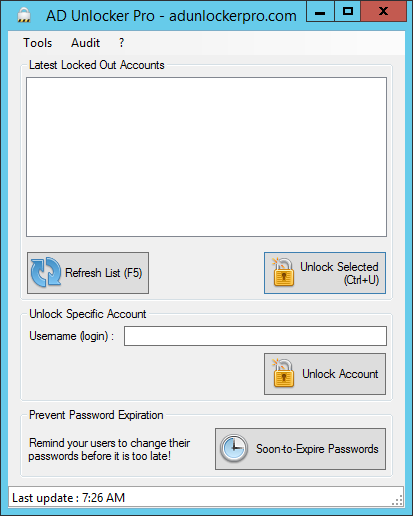
Task: Click the blue refresh arrows icon
Action: click(x=46, y=272)
